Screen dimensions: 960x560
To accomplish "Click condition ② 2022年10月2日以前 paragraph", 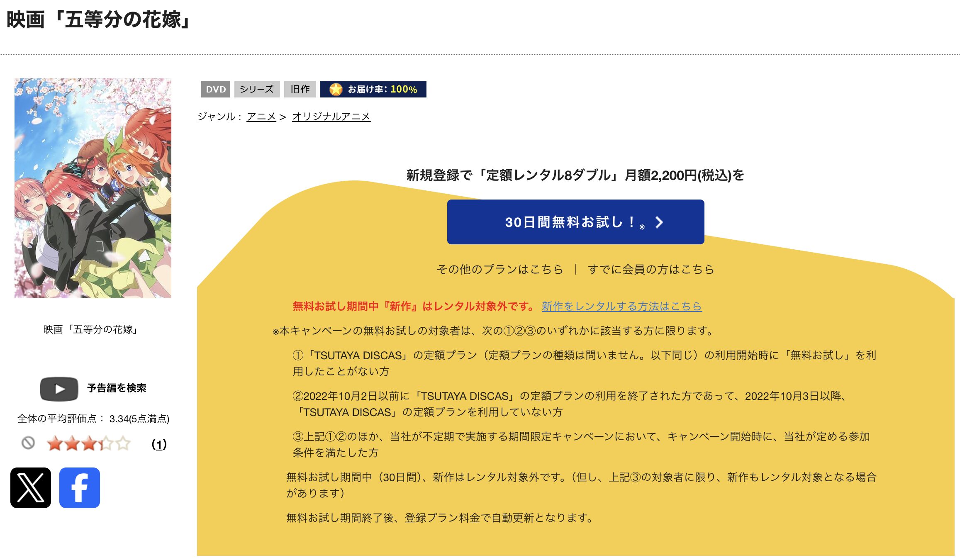I will coord(569,404).
